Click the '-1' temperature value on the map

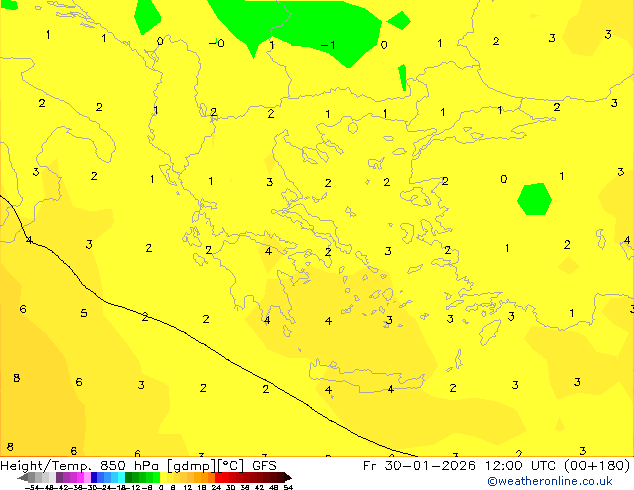pyautogui.click(x=328, y=45)
